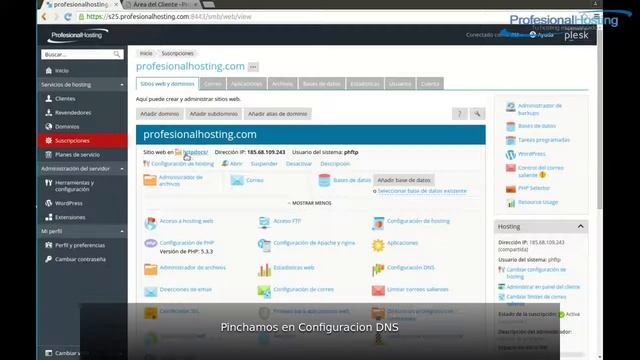Viewport: 640px width, 360px height.
Task: Reload the browser page
Action: (68, 17)
